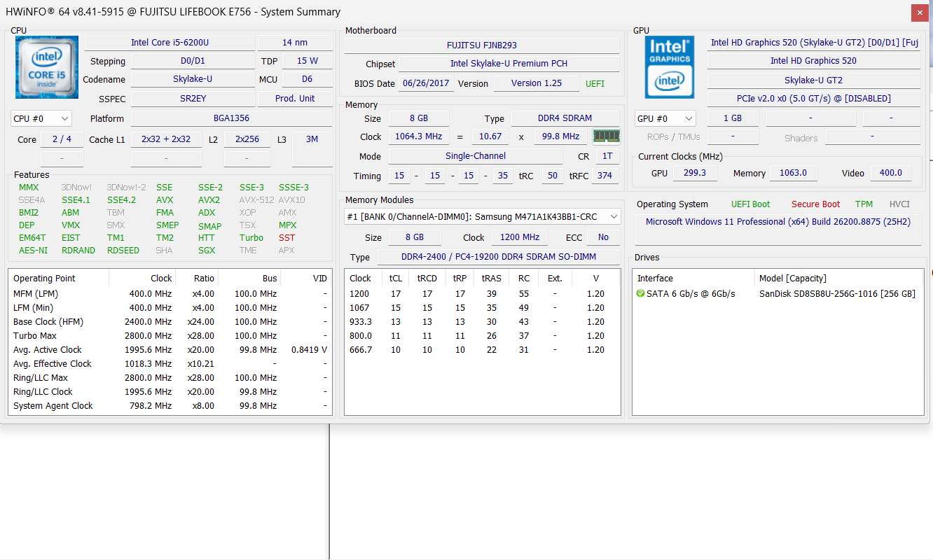
Task: Click the RDSEED feature label
Action: pyautogui.click(x=123, y=251)
